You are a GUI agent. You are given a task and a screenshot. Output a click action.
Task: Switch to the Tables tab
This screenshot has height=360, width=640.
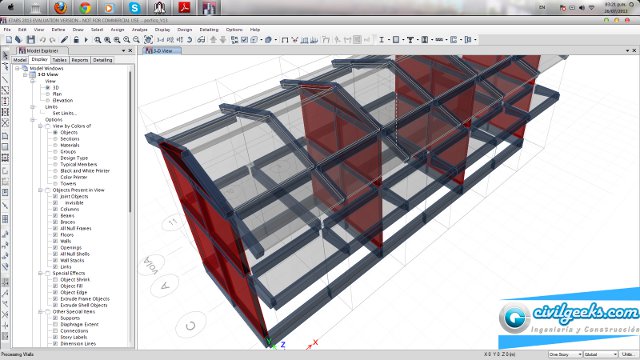coord(60,60)
